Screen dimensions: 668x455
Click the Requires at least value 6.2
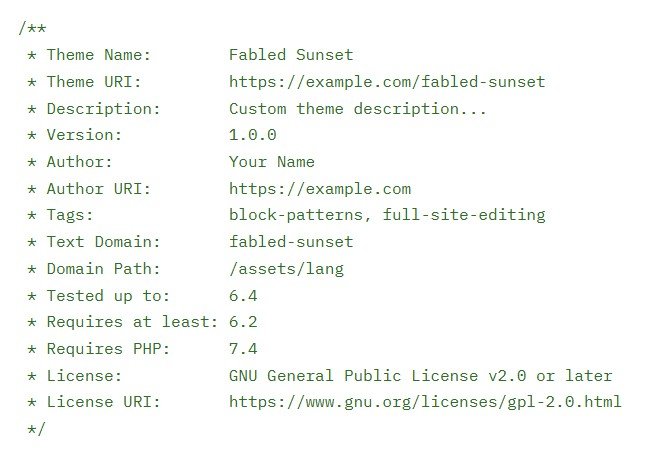click(x=243, y=322)
